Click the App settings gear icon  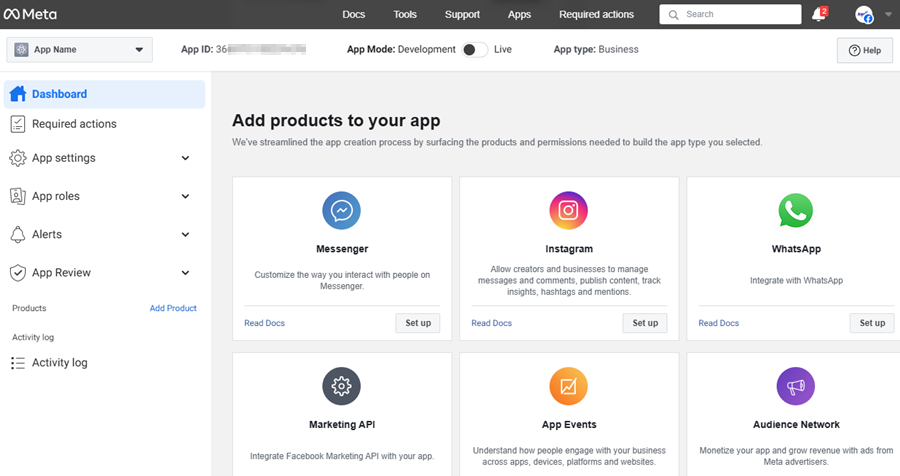[x=18, y=158]
